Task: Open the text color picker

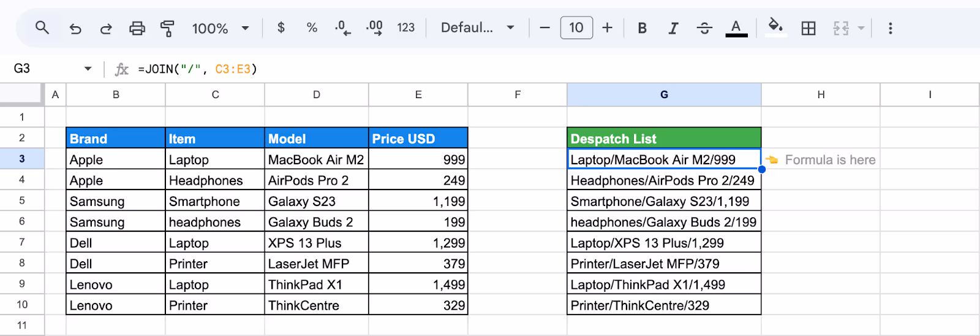Action: click(736, 28)
